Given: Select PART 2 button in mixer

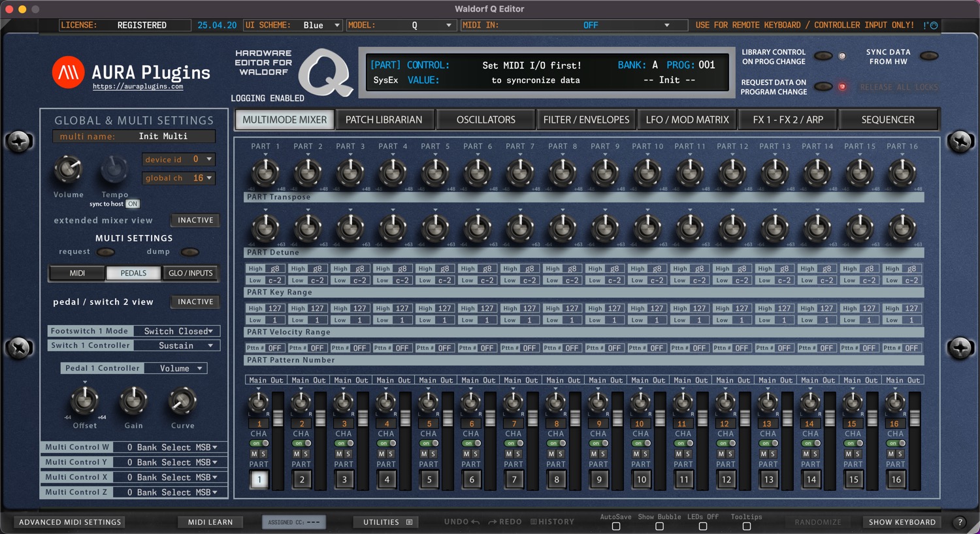Looking at the screenshot, I should point(302,479).
